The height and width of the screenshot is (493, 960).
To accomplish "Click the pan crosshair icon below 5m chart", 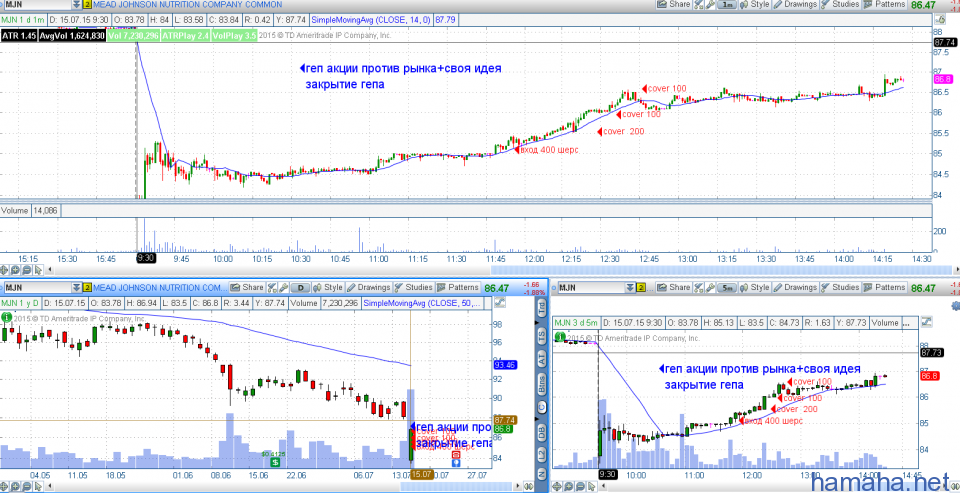I will pos(557,486).
